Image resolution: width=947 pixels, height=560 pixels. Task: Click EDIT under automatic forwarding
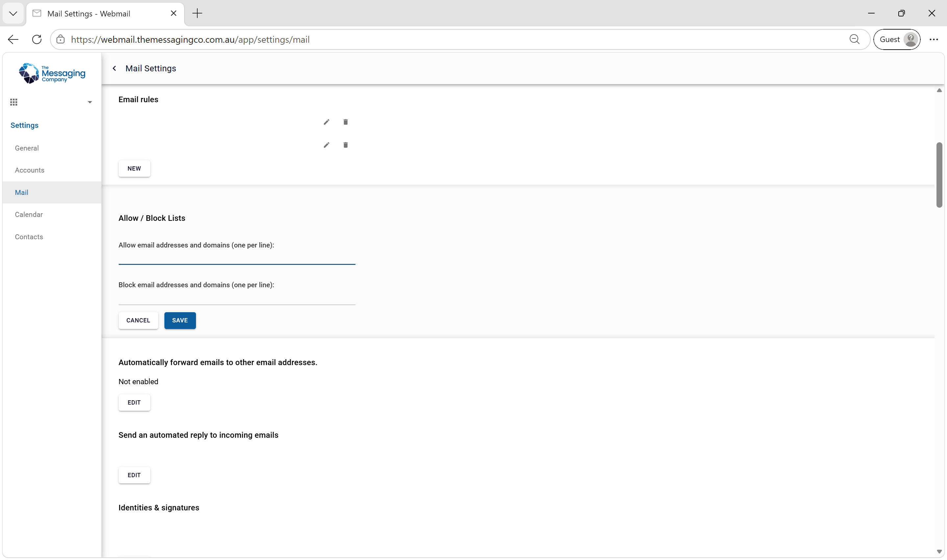[134, 403]
